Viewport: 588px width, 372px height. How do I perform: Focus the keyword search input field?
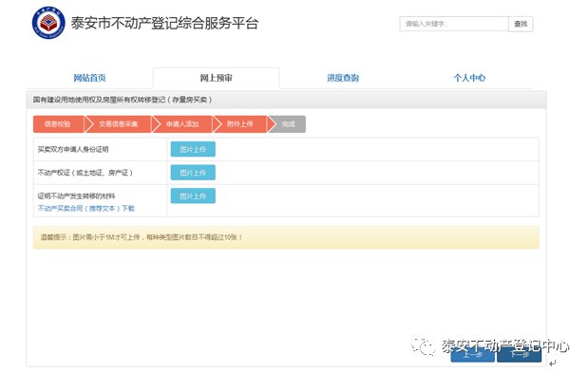[x=454, y=24]
